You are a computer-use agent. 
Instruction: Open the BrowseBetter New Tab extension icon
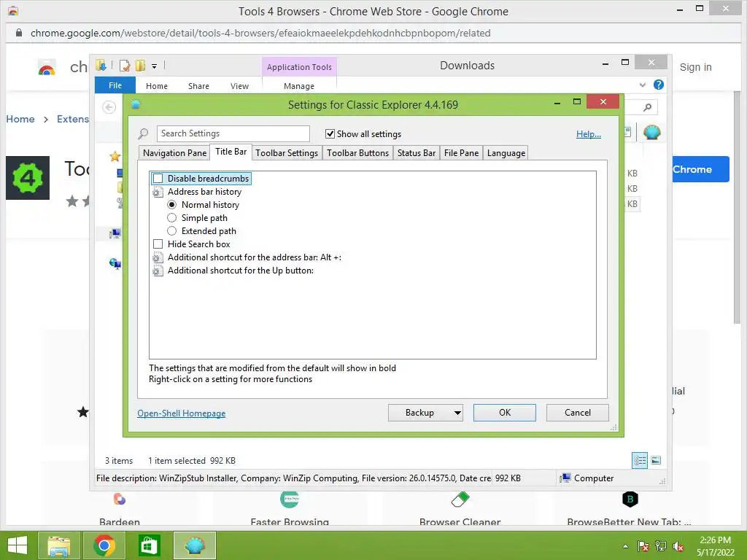(630, 499)
